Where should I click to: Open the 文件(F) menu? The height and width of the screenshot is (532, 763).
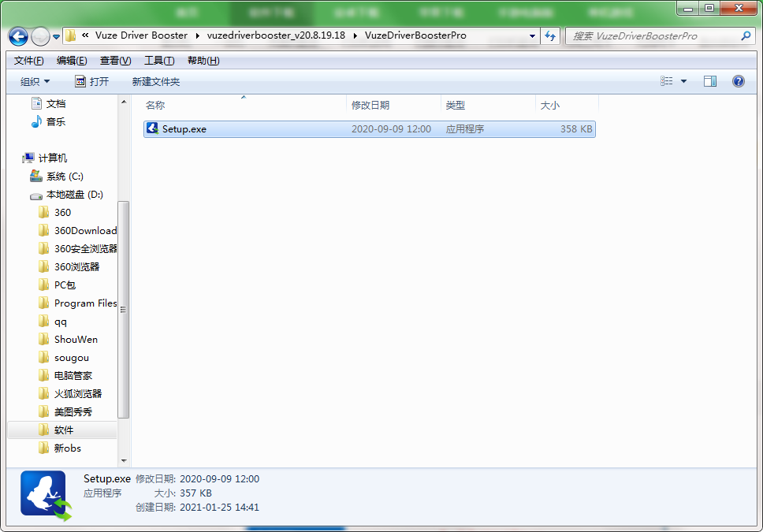28,61
